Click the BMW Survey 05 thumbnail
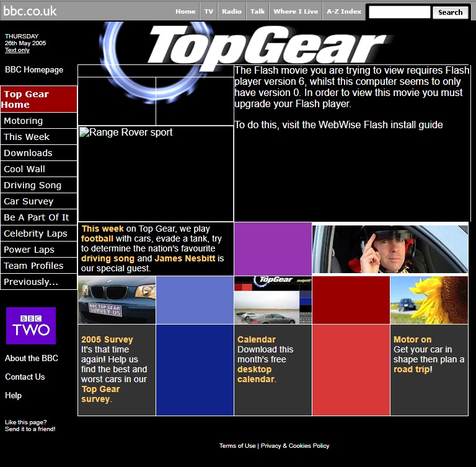This screenshot has height=467, width=476. (x=117, y=300)
